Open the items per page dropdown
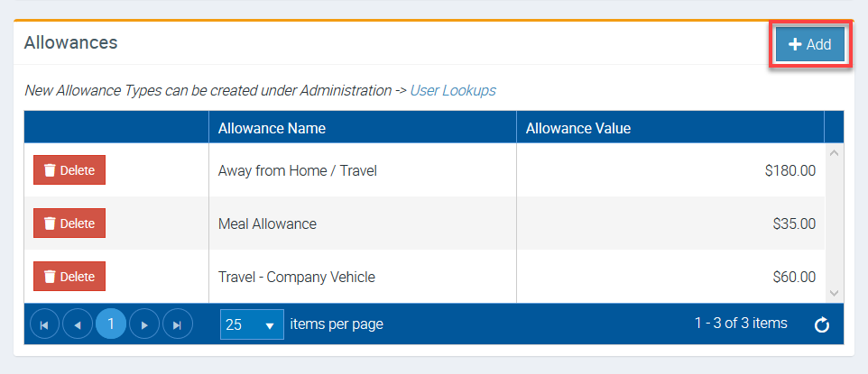 [x=252, y=324]
